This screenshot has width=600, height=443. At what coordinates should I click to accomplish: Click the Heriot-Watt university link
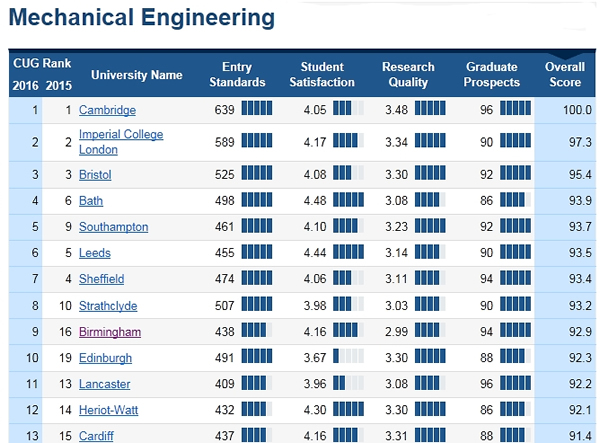click(108, 410)
